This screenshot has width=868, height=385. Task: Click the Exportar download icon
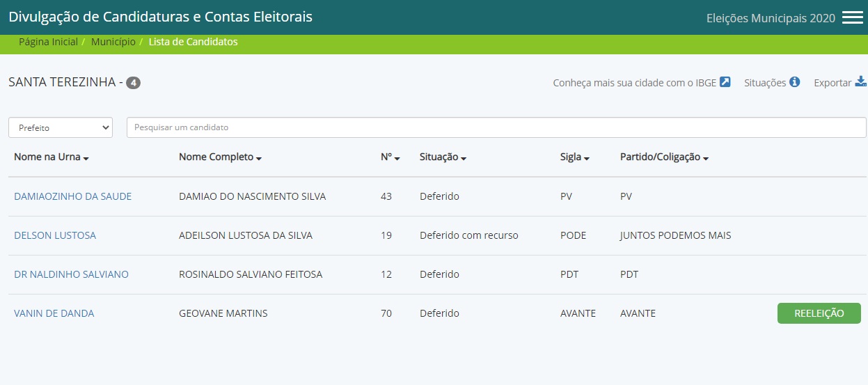pyautogui.click(x=861, y=82)
